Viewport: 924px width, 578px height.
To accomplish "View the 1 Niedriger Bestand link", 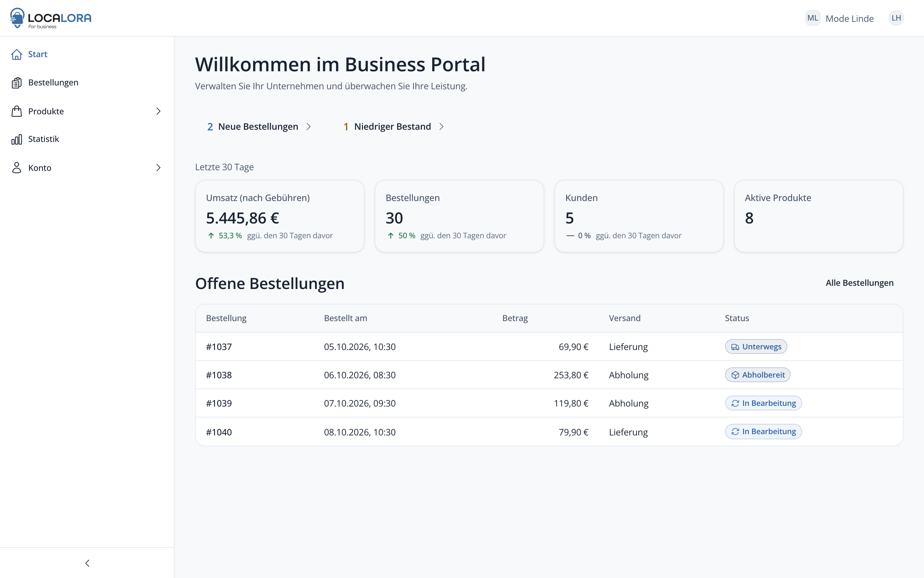I will [x=393, y=127].
